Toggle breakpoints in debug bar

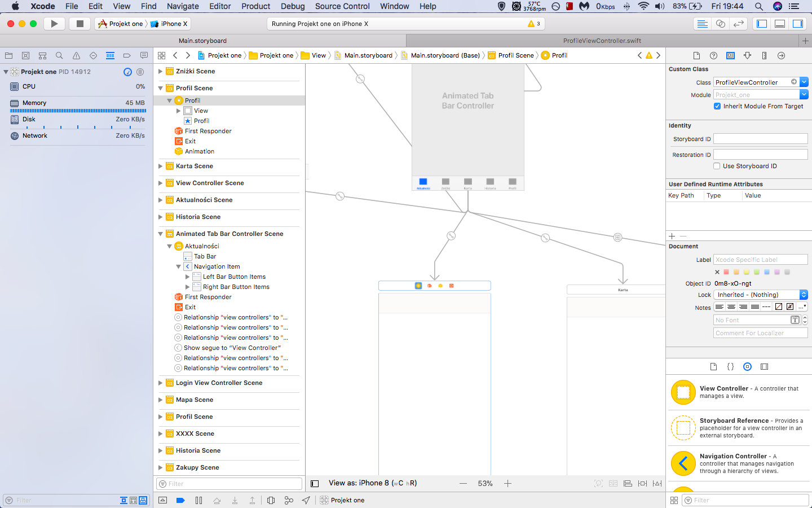[180, 500]
